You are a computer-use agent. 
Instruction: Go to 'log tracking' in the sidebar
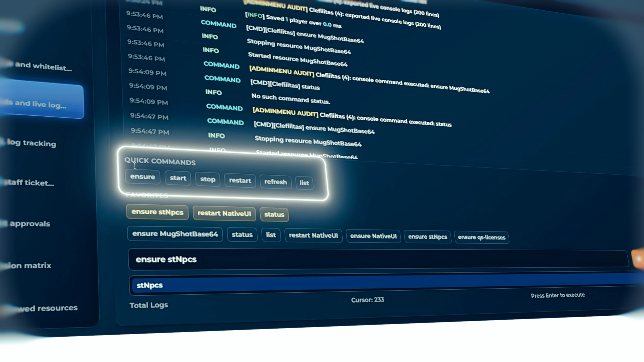pyautogui.click(x=31, y=143)
